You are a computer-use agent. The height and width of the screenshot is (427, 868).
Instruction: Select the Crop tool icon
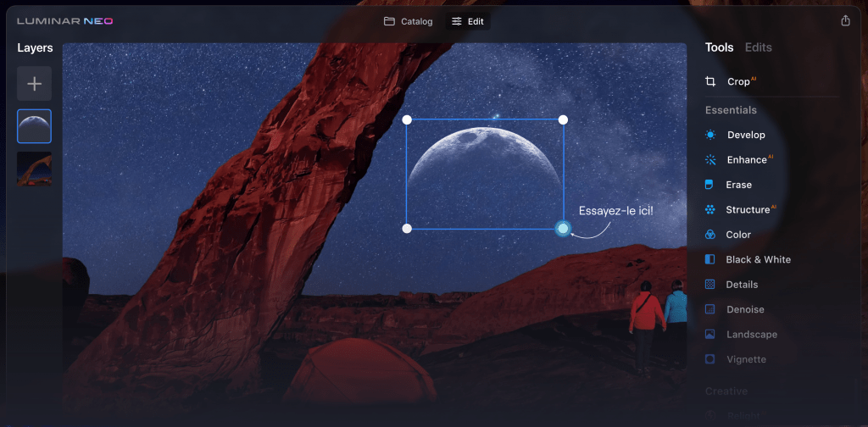click(710, 81)
